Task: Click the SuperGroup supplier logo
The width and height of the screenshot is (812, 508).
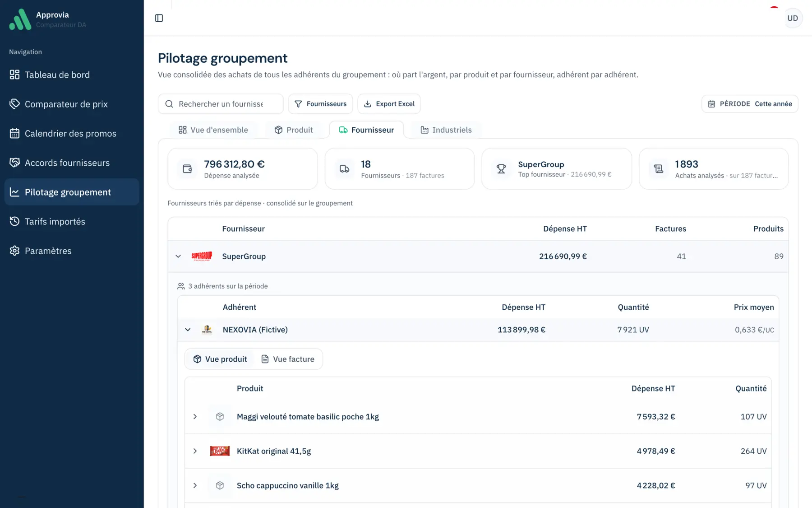Action: coord(202,256)
